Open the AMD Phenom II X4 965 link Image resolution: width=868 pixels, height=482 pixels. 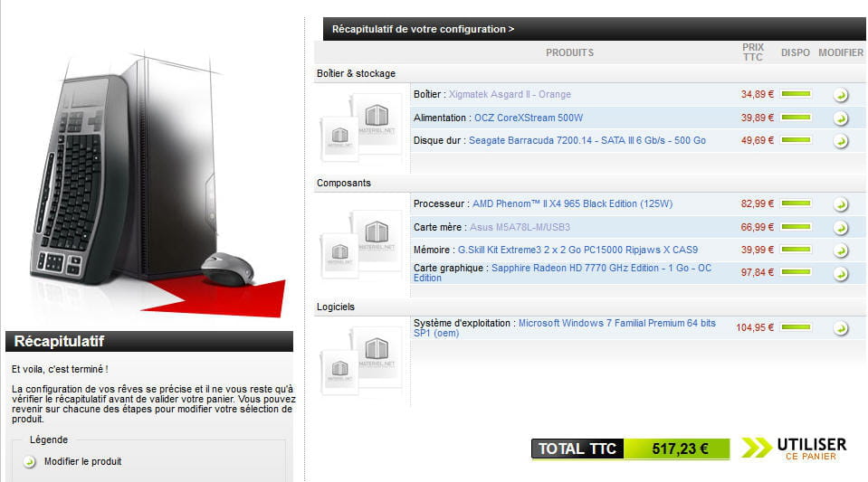pyautogui.click(x=572, y=203)
